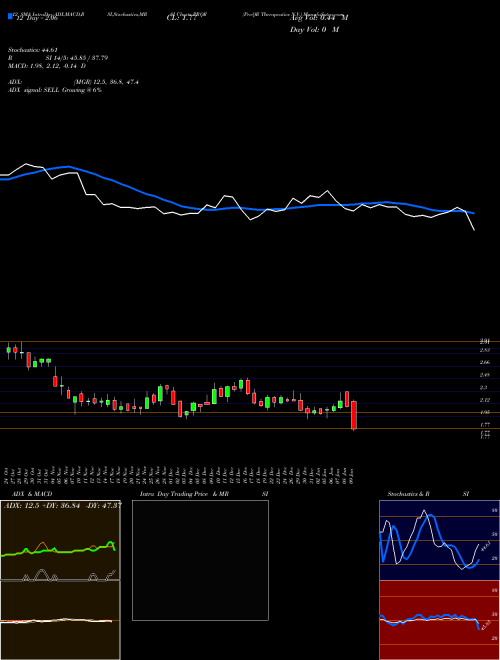
Task: Click the 'ADX: 12.5 +DY: 36.84 -DY: 47.37' header
Action: (x=62, y=505)
